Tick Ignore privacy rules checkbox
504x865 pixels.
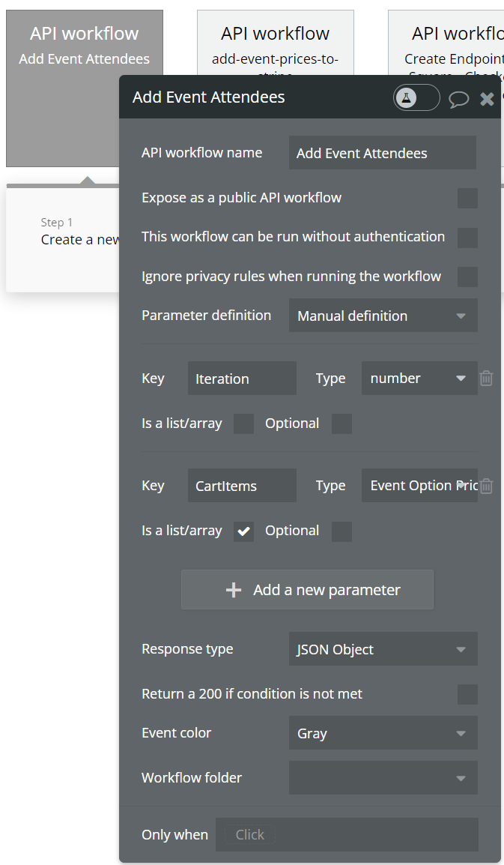467,277
